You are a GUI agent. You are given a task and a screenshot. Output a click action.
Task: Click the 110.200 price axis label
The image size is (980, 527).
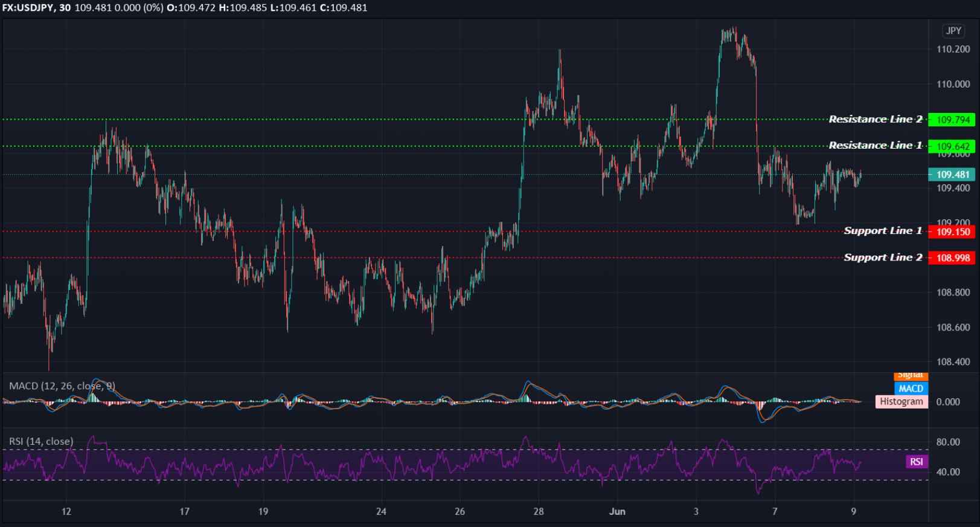tap(953, 50)
